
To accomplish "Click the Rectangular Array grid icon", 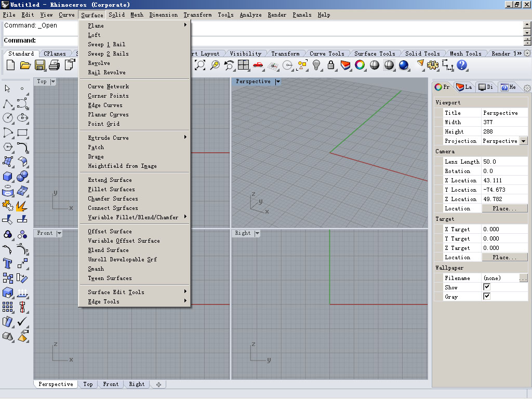I will pos(7,307).
